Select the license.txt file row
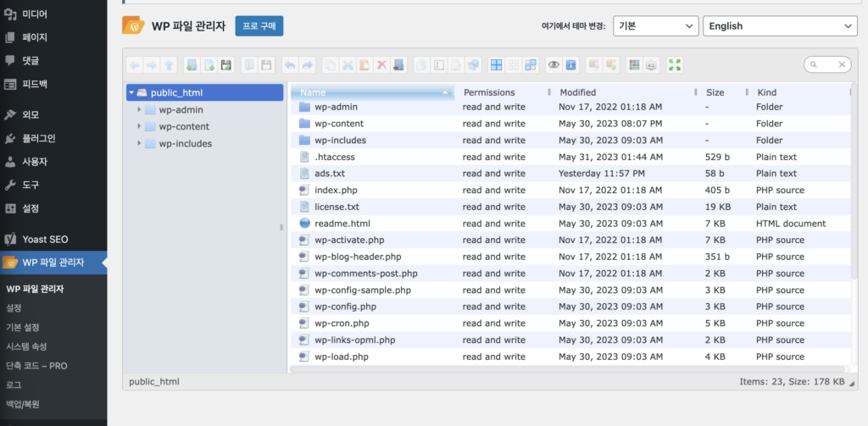Screen dimensions: 868x426 (x=571, y=207)
